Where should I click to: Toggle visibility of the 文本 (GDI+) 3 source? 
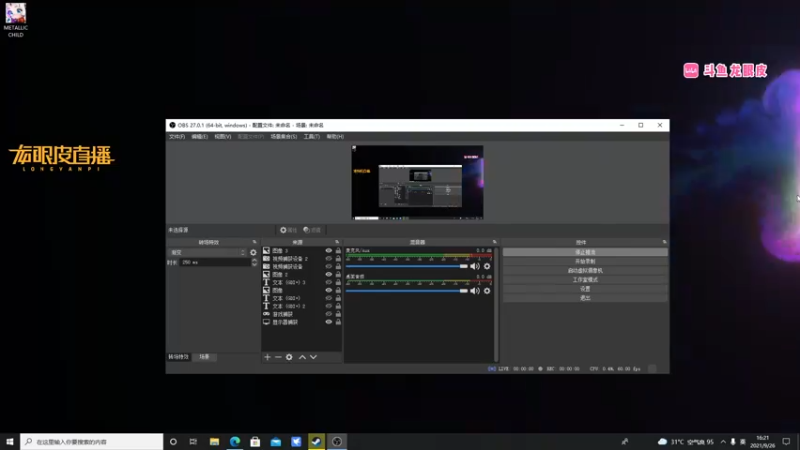329,282
